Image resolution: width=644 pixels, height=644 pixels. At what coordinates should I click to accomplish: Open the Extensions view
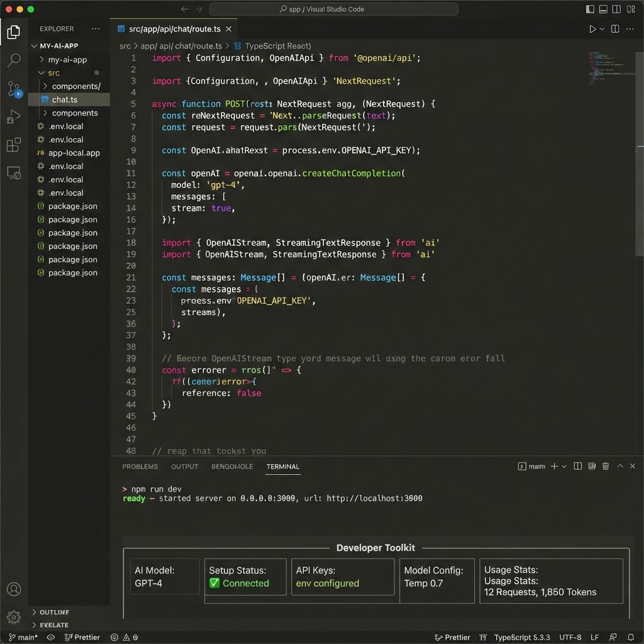point(14,145)
